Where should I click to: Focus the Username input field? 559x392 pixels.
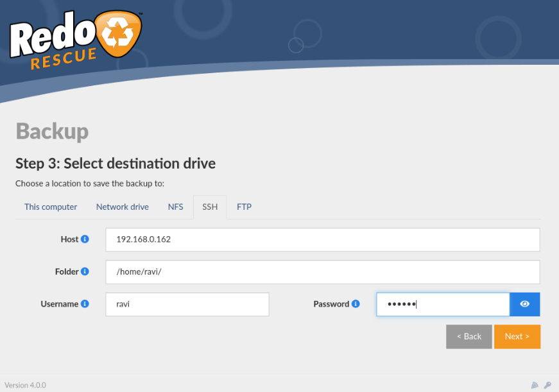187,304
